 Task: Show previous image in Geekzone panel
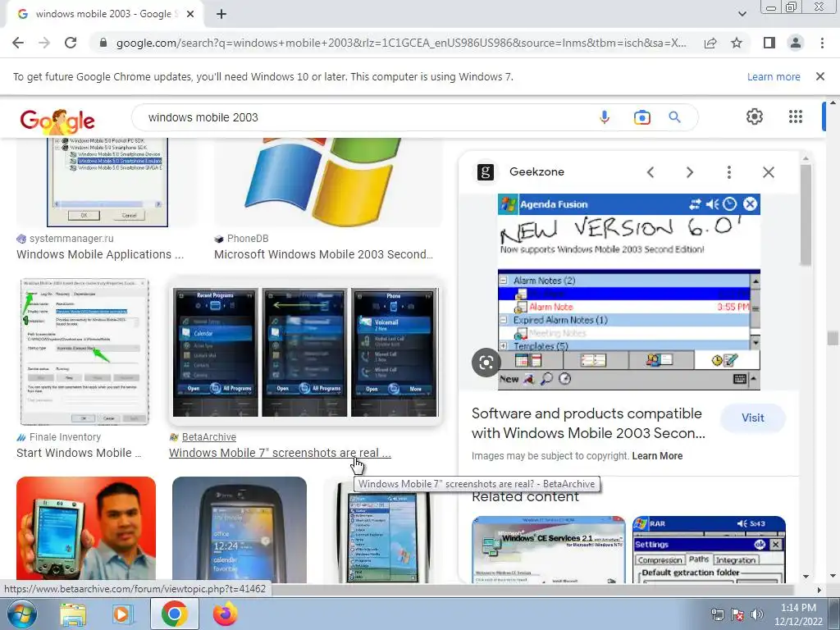tap(651, 172)
